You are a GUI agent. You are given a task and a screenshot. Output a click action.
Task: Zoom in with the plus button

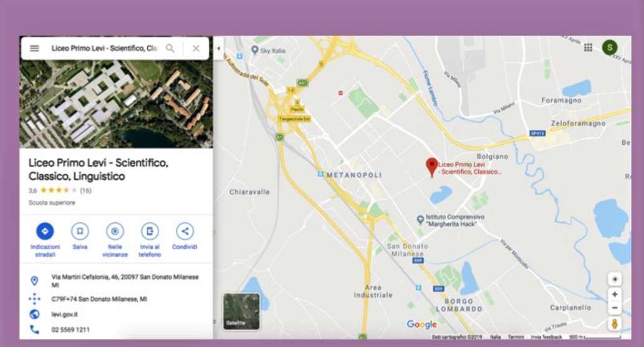click(615, 295)
